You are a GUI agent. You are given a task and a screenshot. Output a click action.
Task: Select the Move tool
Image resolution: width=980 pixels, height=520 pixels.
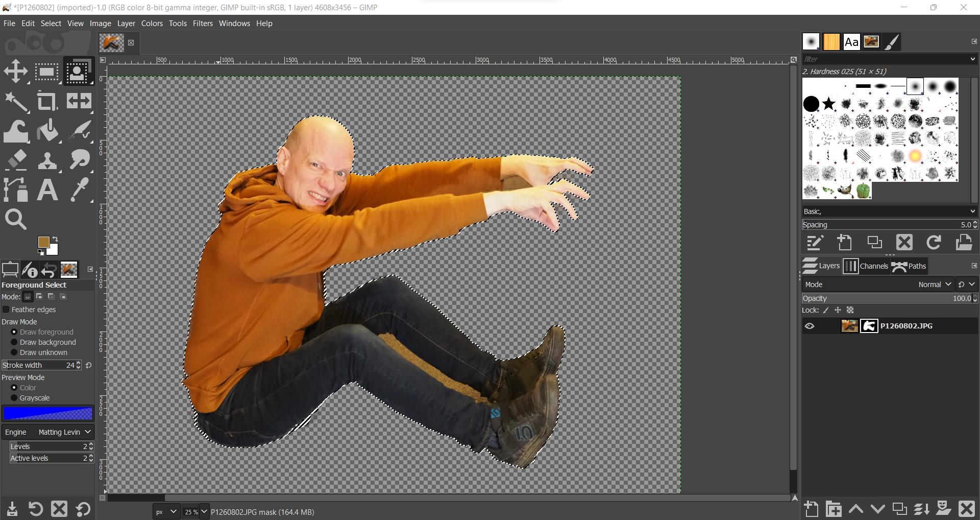click(x=16, y=72)
